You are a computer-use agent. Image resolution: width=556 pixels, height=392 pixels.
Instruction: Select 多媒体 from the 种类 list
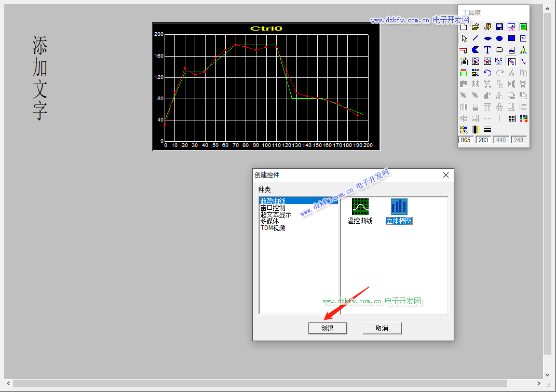[x=269, y=221]
